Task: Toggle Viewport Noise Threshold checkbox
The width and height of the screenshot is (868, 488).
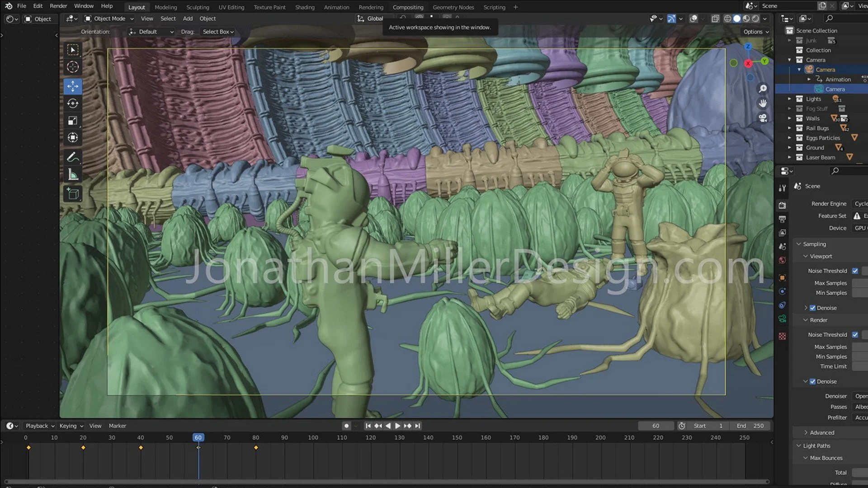Action: (855, 271)
